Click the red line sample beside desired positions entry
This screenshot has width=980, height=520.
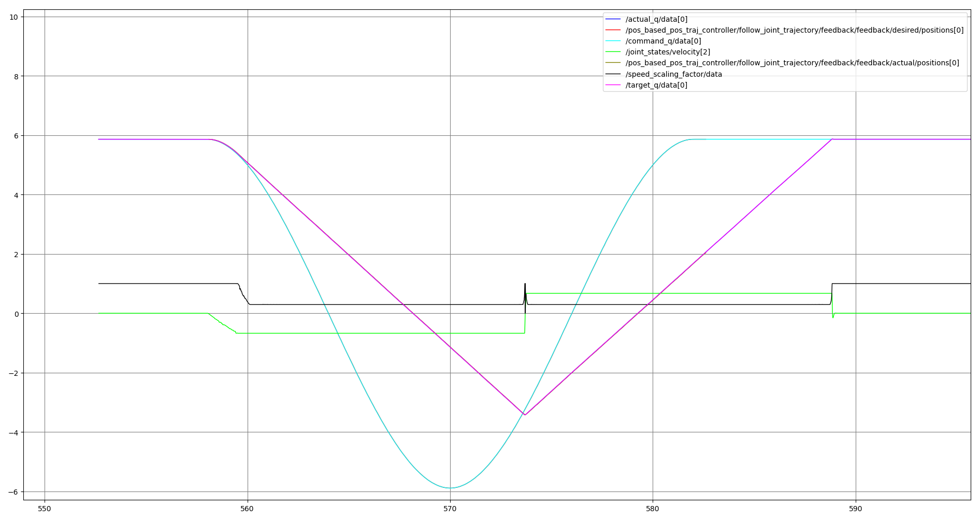[614, 30]
